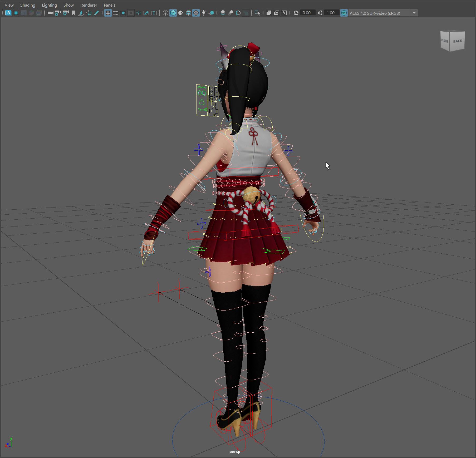Screen dimensions: 476x458
Task: Click the Shadows icon
Action: (211, 13)
